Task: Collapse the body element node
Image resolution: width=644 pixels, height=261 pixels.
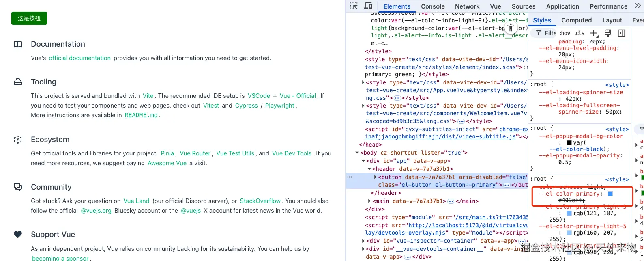Action: [x=357, y=153]
